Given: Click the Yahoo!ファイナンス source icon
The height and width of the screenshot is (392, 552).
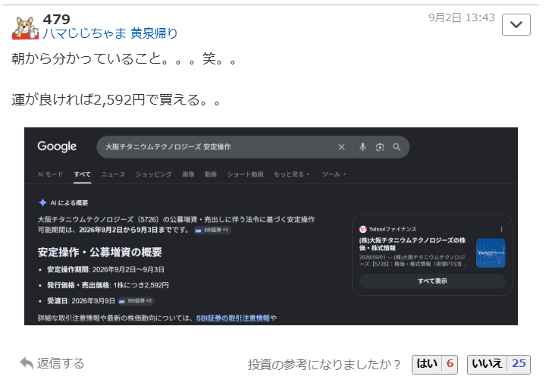Looking at the screenshot, I should [x=363, y=229].
